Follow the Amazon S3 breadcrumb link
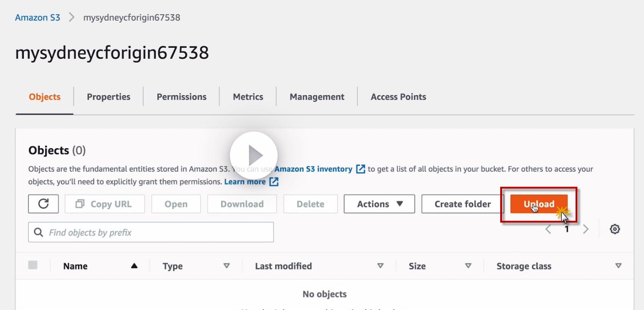The height and width of the screenshot is (310, 644). tap(38, 17)
